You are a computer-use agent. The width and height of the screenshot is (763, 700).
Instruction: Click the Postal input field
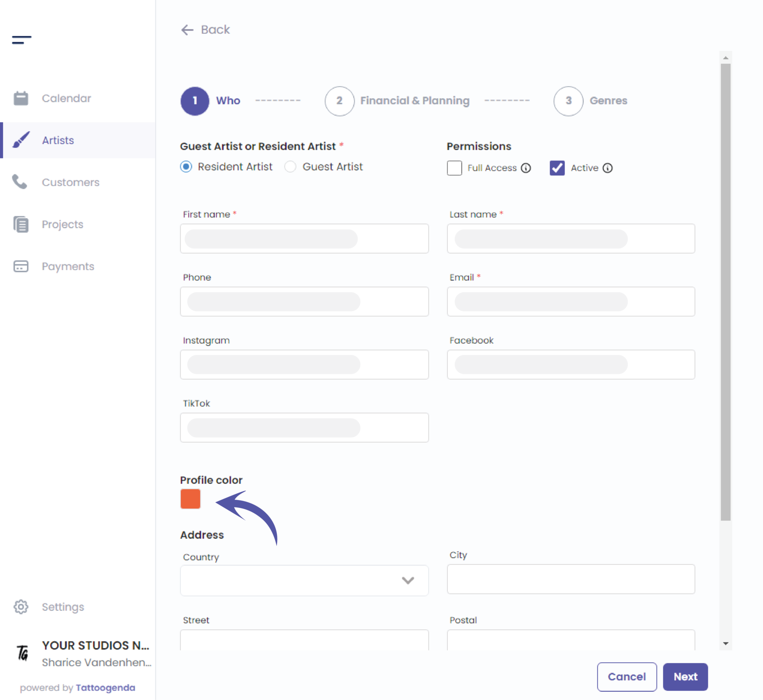click(x=570, y=640)
